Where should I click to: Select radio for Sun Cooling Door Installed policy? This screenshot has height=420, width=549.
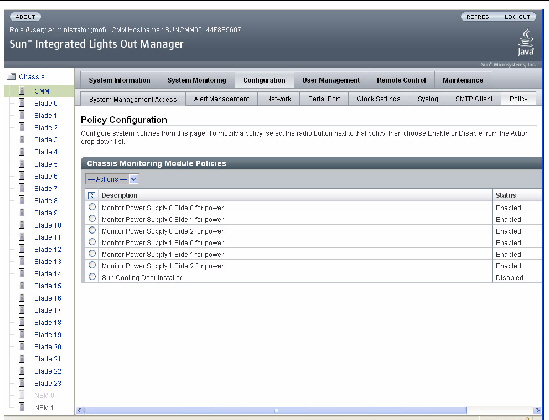92,276
